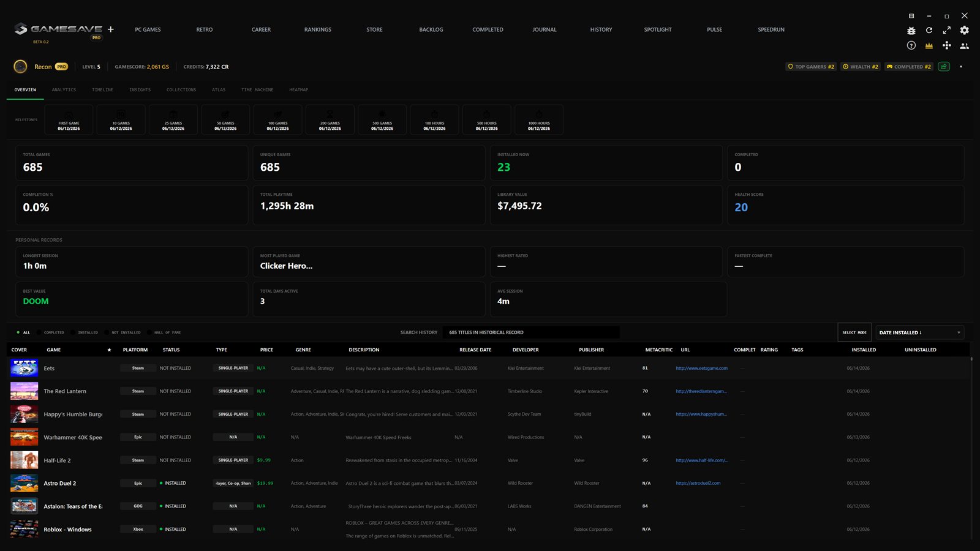Screen dimensions: 980x551
Task: Select the Hall of Fame filter
Action: pos(164,332)
